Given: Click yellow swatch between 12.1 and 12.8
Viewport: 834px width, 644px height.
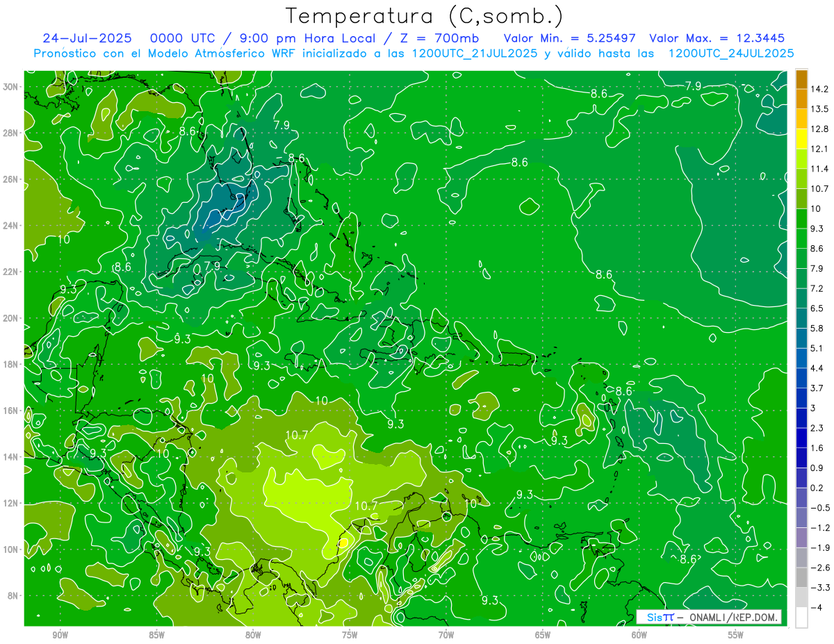Looking at the screenshot, I should 801,139.
